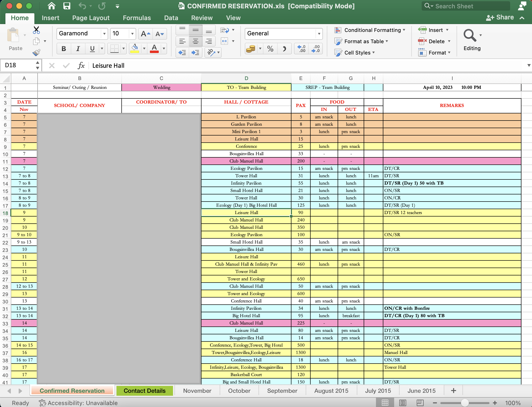Click the Increase Font Size icon
This screenshot has width=532, height=407.
(x=145, y=34)
